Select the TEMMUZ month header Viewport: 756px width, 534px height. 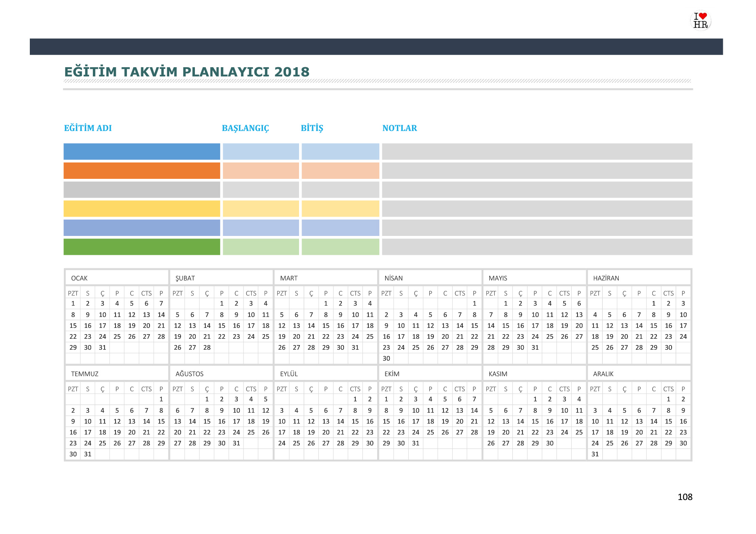(x=85, y=374)
